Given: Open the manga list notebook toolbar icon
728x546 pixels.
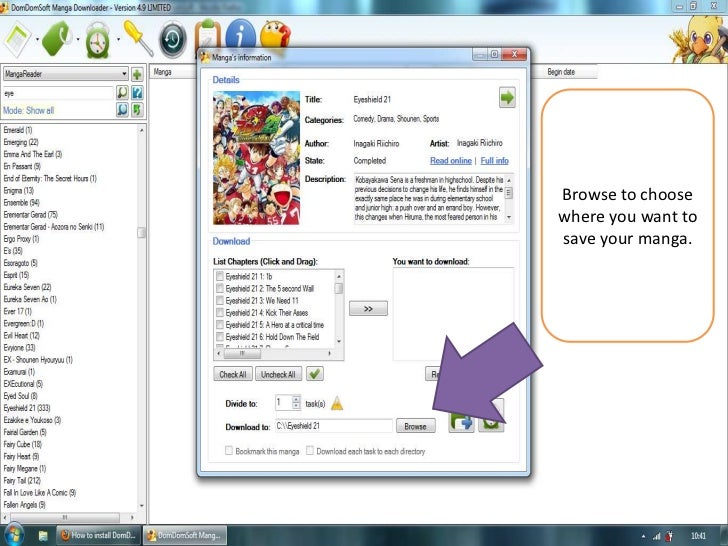Looking at the screenshot, I should (x=17, y=40).
